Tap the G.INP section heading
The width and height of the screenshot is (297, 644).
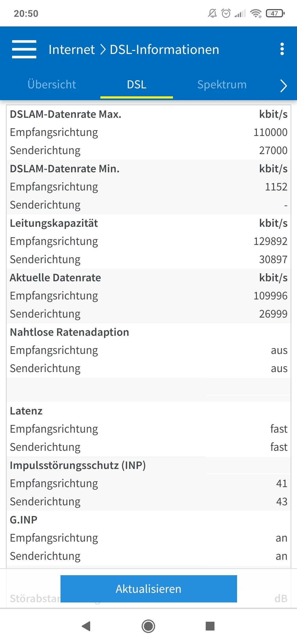[24, 520]
